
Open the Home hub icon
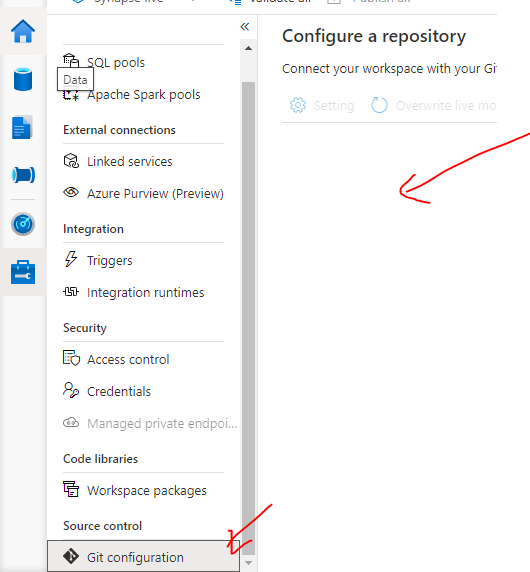tap(23, 31)
